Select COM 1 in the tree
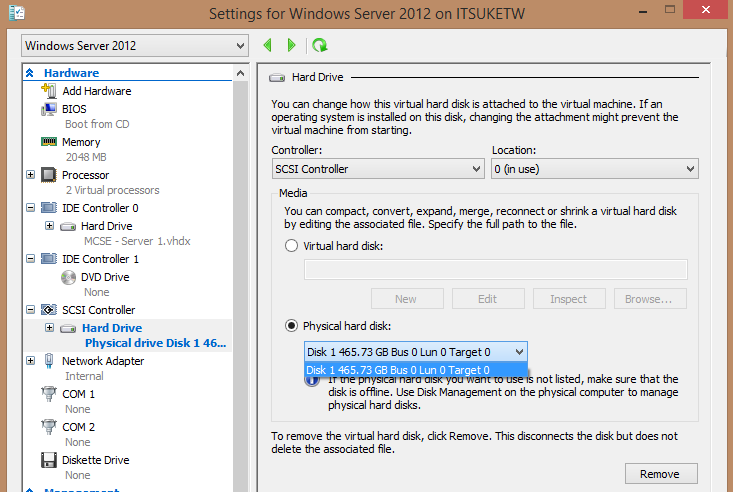The width and height of the screenshot is (733, 492). [79, 394]
